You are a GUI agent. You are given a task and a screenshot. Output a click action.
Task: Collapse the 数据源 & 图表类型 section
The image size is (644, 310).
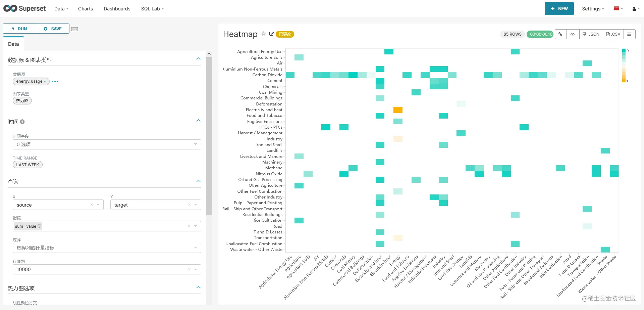pyautogui.click(x=199, y=59)
